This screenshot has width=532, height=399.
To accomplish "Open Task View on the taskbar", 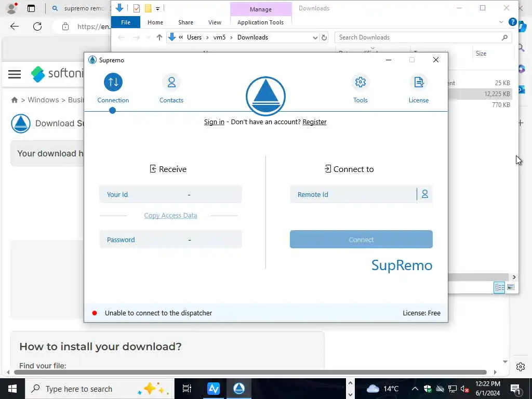I will point(187,389).
